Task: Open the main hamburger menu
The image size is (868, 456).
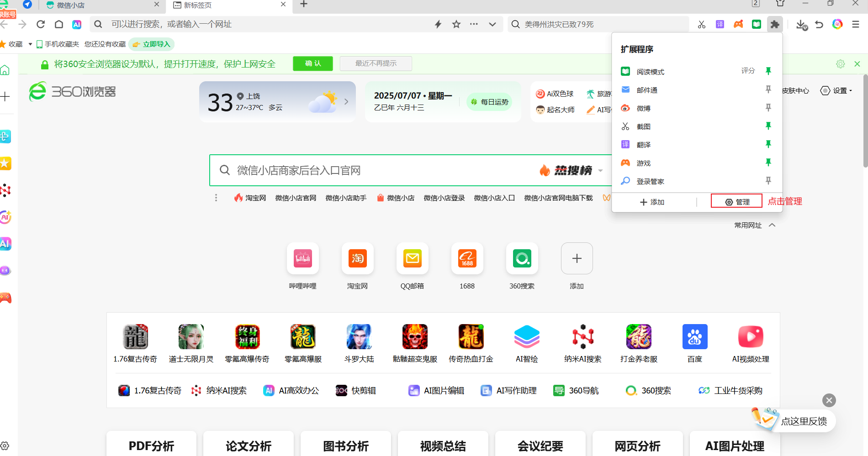Action: tap(856, 24)
